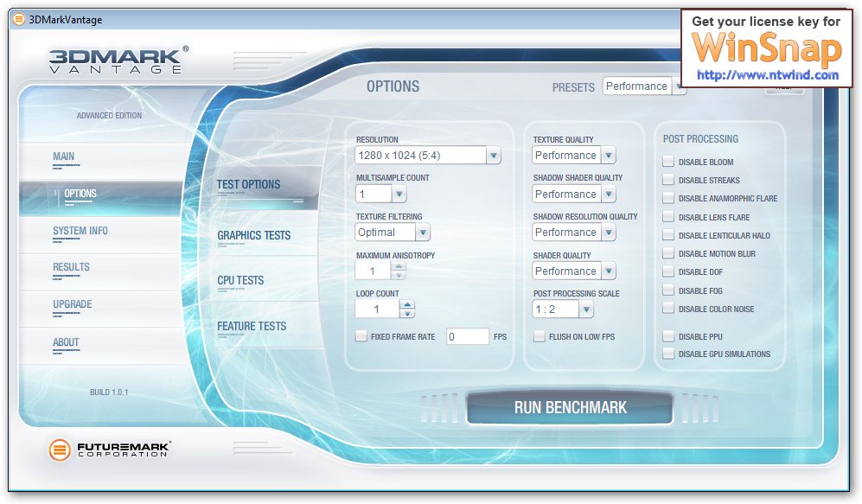The height and width of the screenshot is (504, 862).
Task: Click the Maximum Anisotropy value field
Action: [373, 271]
